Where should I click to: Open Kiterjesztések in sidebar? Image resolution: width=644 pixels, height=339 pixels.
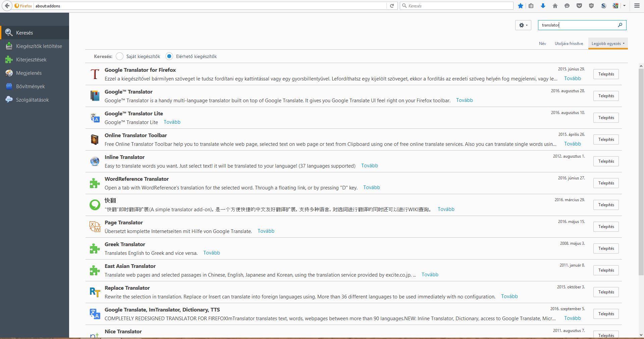coord(35,59)
